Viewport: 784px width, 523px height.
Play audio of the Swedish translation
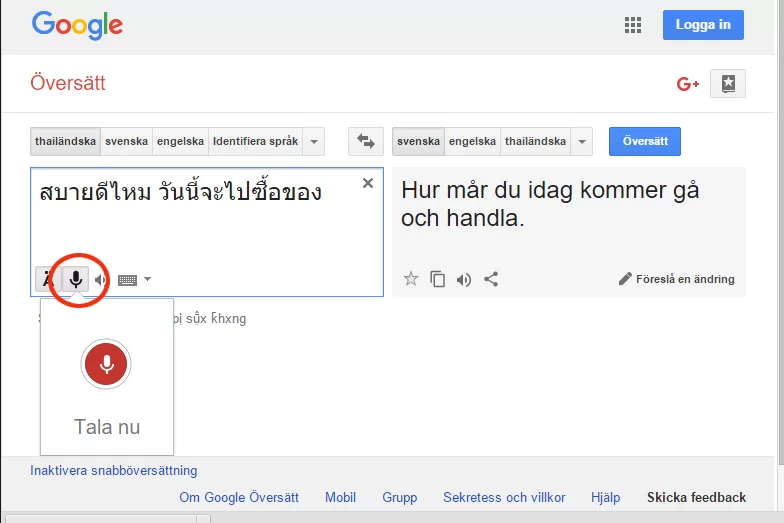coord(463,279)
